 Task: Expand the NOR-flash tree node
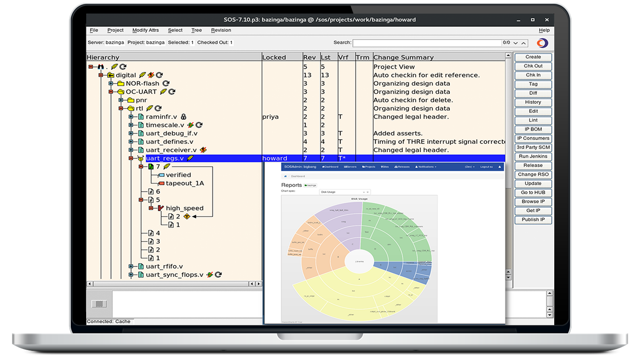(110, 83)
